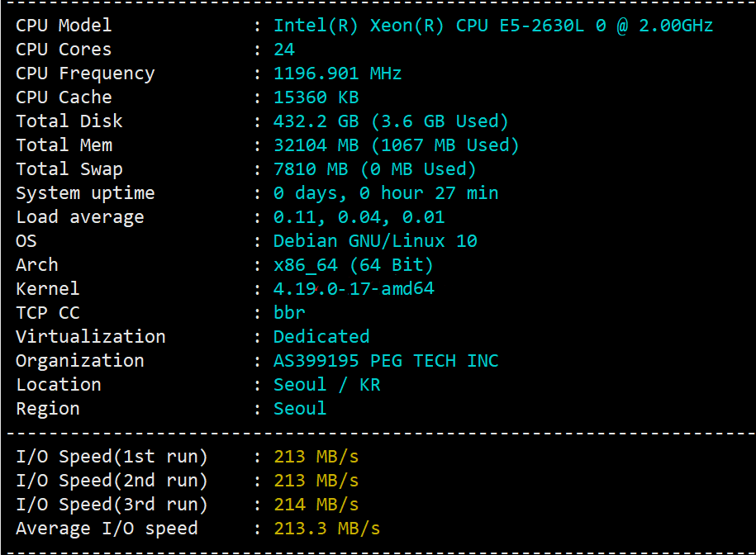Select the Location value Seoul / KR
The height and width of the screenshot is (555, 756).
click(x=327, y=385)
